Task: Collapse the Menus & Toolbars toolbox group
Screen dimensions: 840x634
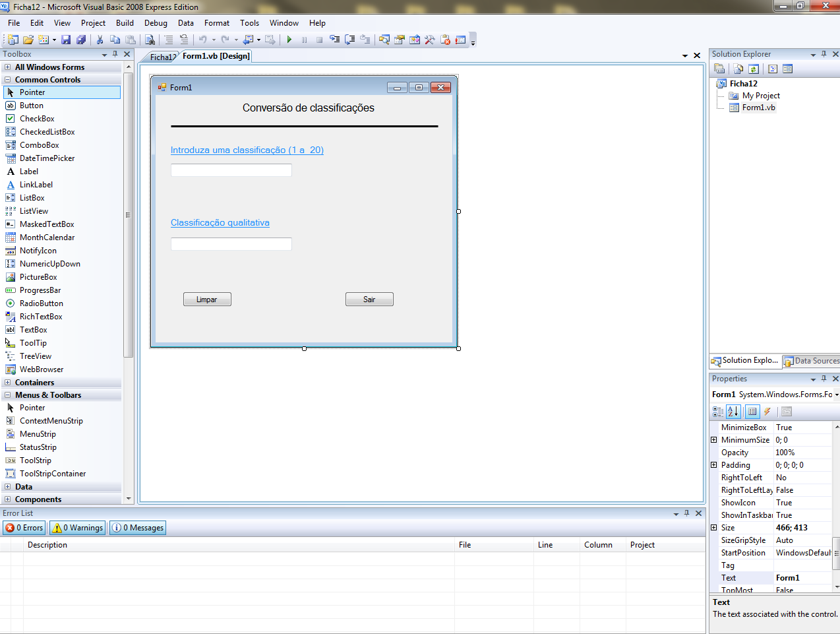Action: pyautogui.click(x=7, y=395)
